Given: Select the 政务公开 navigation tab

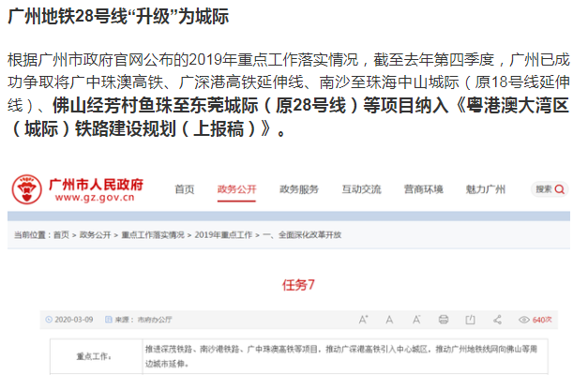Looking at the screenshot, I should point(236,189).
